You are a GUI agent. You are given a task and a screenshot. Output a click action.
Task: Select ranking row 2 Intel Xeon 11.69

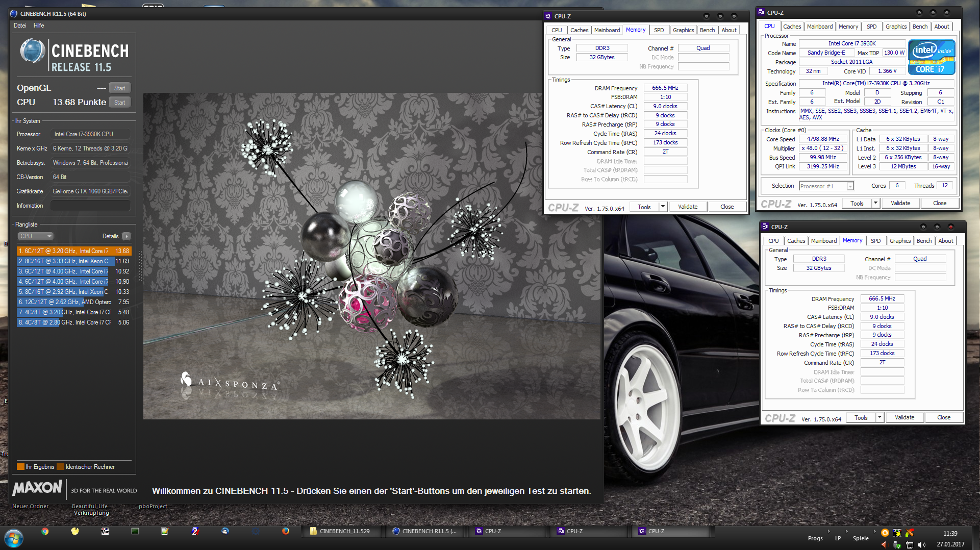click(74, 261)
